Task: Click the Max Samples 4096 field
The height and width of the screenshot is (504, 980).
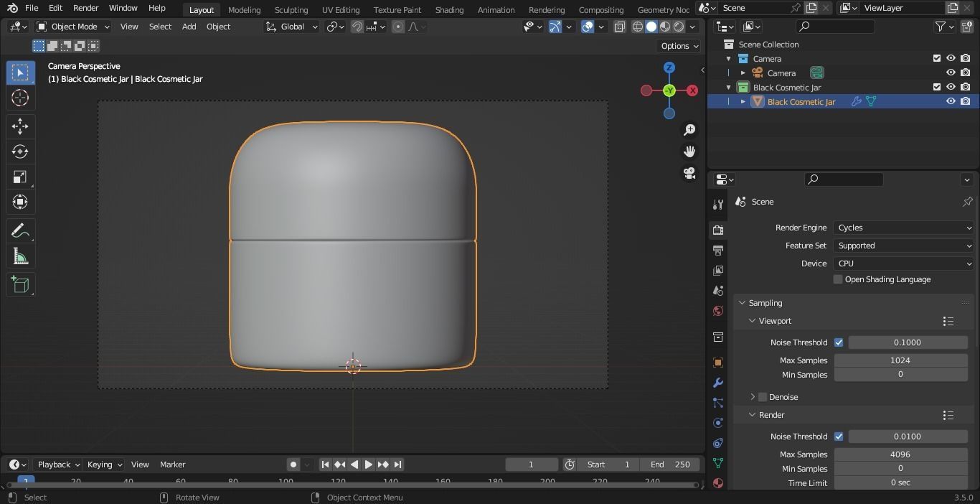Action: click(x=900, y=454)
